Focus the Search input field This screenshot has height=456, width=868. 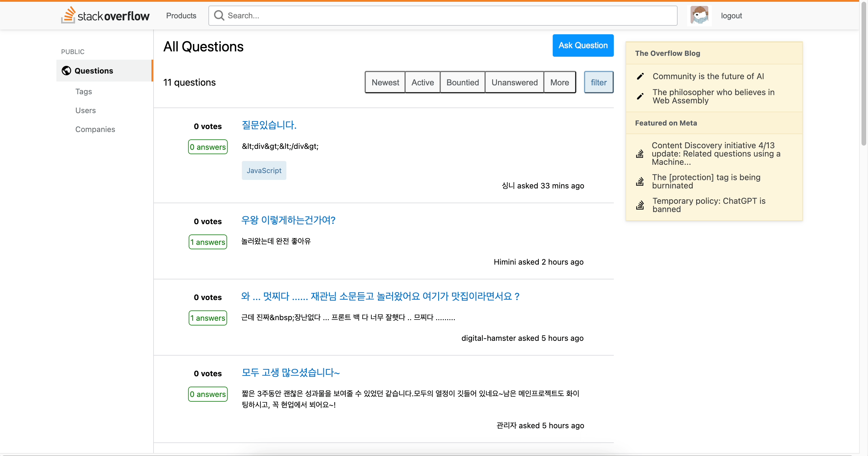(x=443, y=15)
